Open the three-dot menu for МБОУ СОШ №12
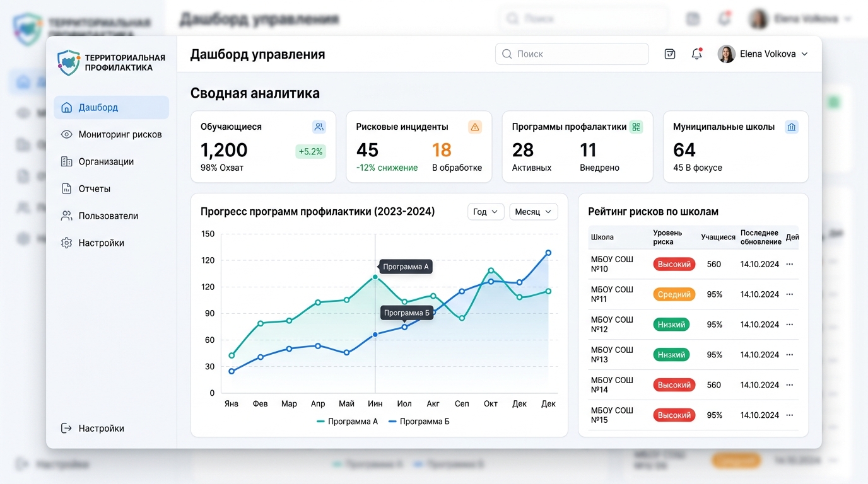Screen dimensions: 868x484 (x=789, y=325)
